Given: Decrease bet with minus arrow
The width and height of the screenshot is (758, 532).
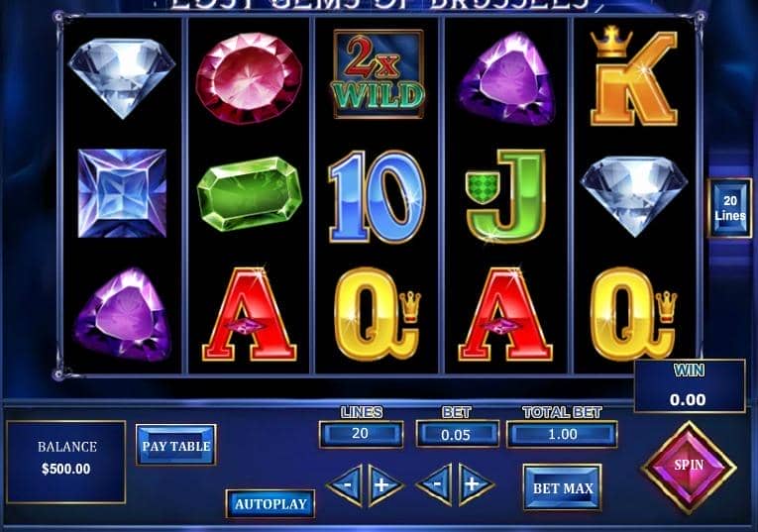Looking at the screenshot, I should [435, 484].
